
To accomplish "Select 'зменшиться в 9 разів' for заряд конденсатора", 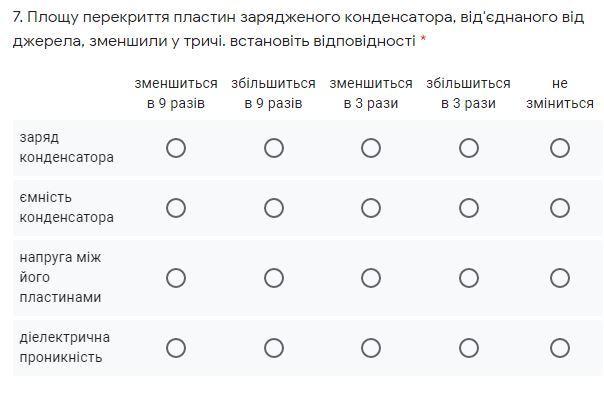I will pyautogui.click(x=176, y=148).
